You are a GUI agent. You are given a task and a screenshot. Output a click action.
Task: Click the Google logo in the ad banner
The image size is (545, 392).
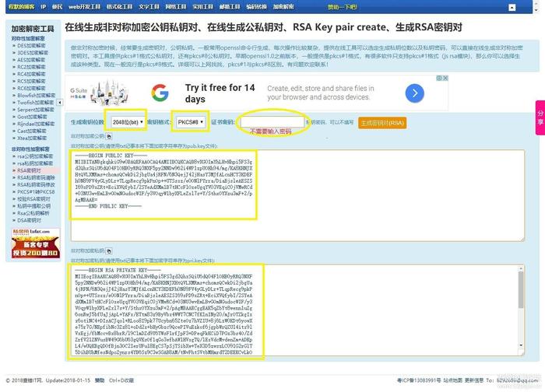(160, 93)
